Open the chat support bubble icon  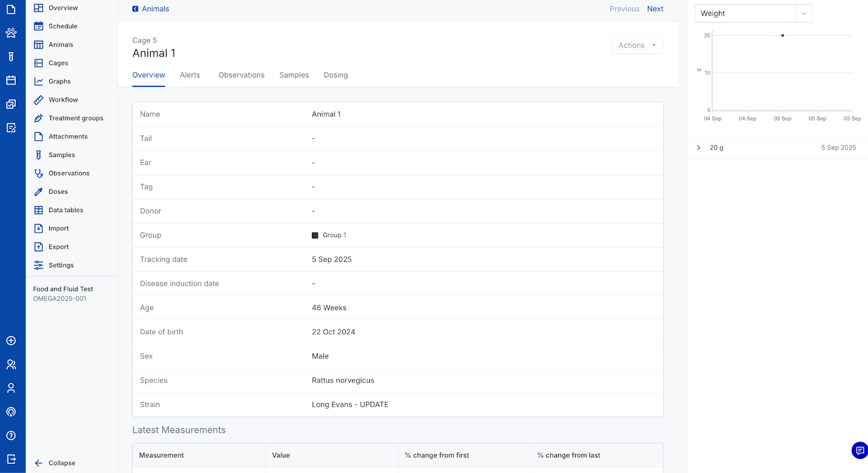tap(859, 450)
